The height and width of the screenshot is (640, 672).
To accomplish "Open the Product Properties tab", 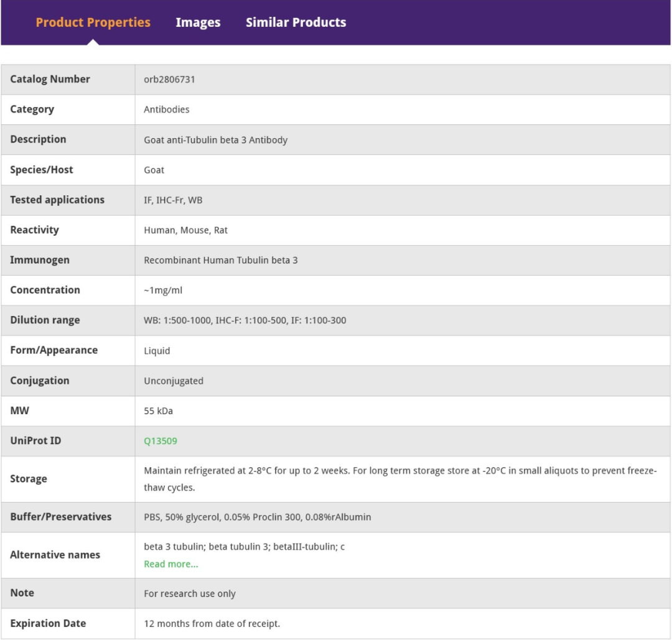I will 93,22.
